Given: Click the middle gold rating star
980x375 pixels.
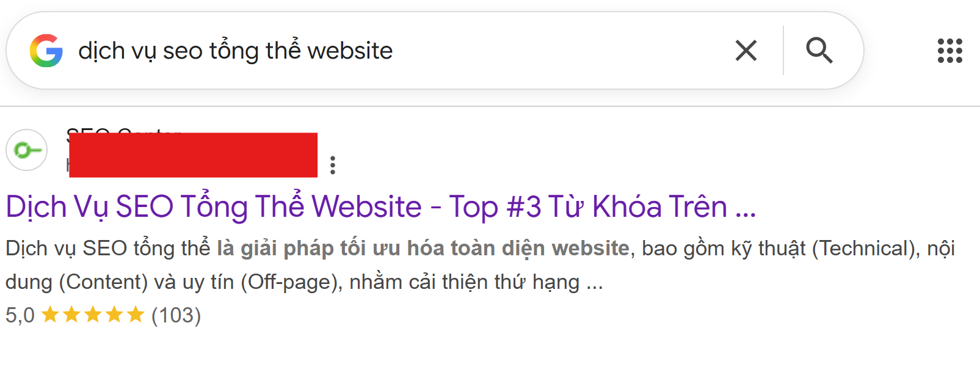Looking at the screenshot, I should tap(93, 315).
